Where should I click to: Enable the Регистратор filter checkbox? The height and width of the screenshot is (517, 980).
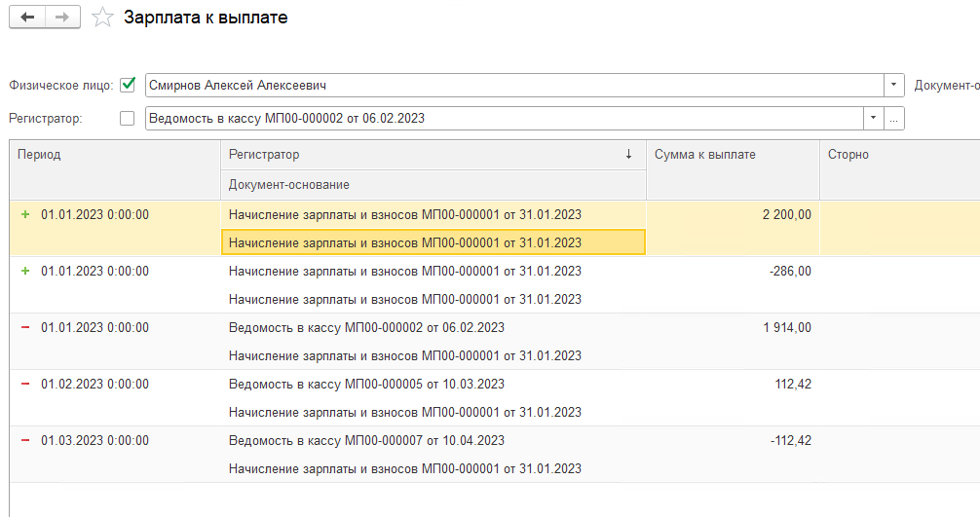pos(127,119)
